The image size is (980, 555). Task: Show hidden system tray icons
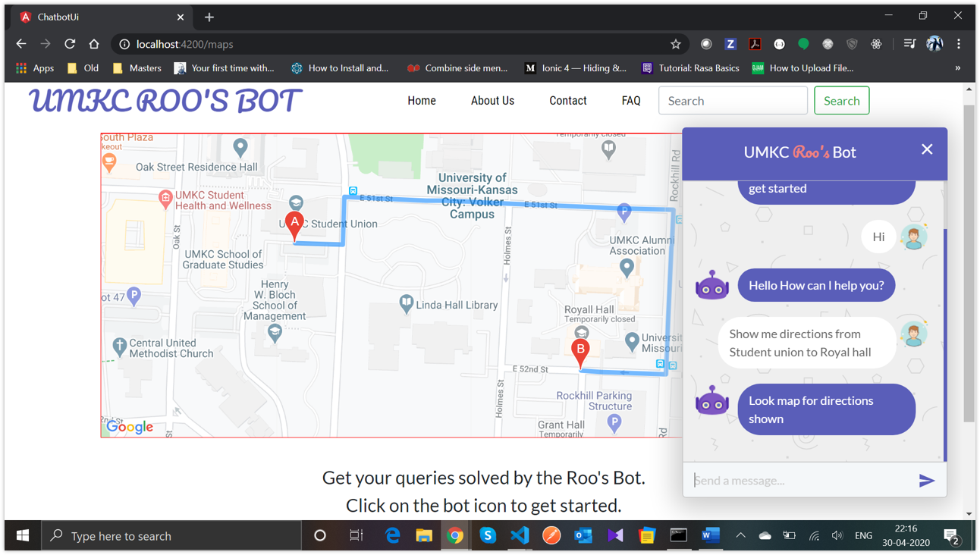pos(740,536)
